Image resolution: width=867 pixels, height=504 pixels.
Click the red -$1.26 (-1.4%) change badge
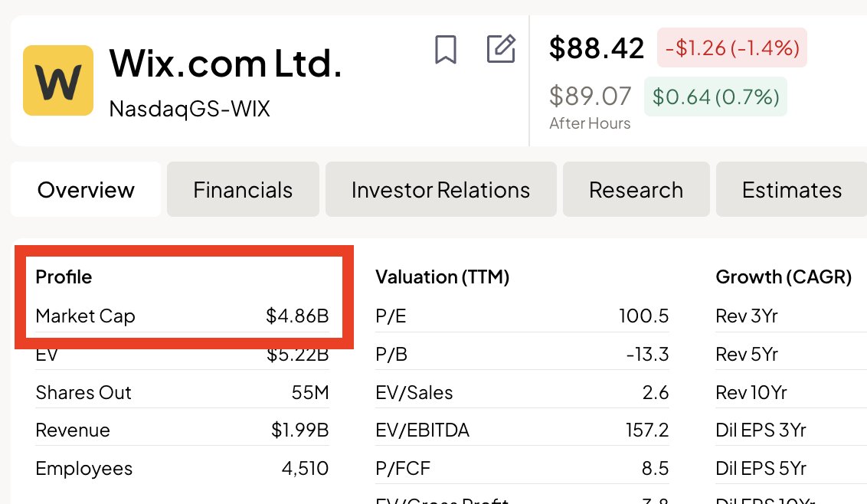(732, 48)
